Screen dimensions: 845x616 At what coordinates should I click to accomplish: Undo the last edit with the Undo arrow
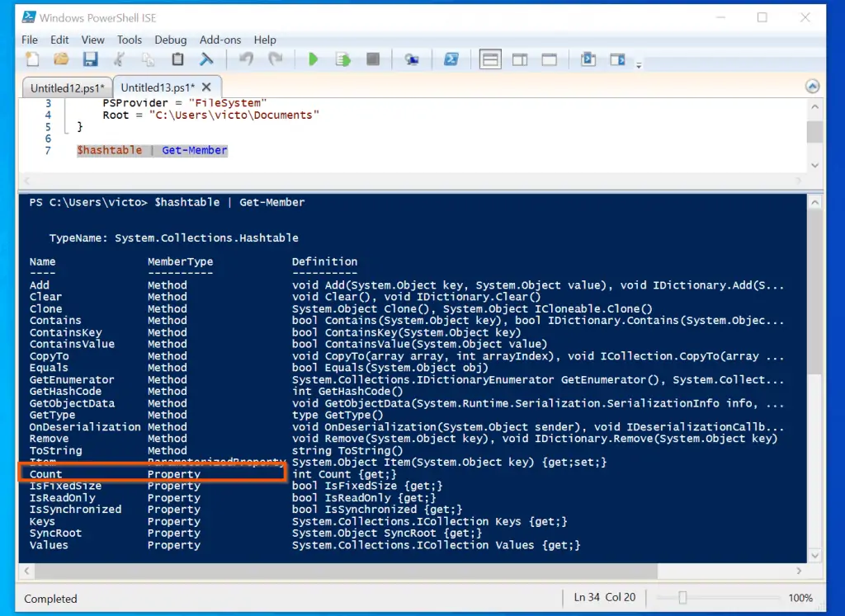[245, 59]
